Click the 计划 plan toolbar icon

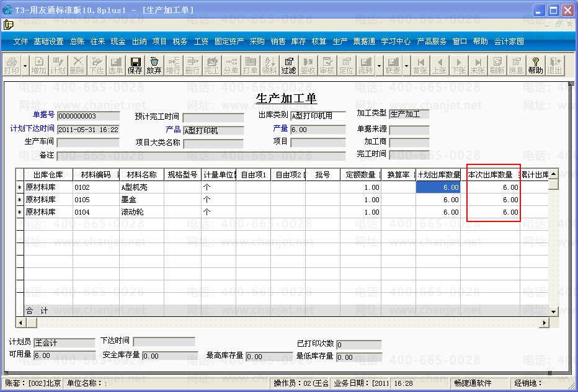(58, 65)
